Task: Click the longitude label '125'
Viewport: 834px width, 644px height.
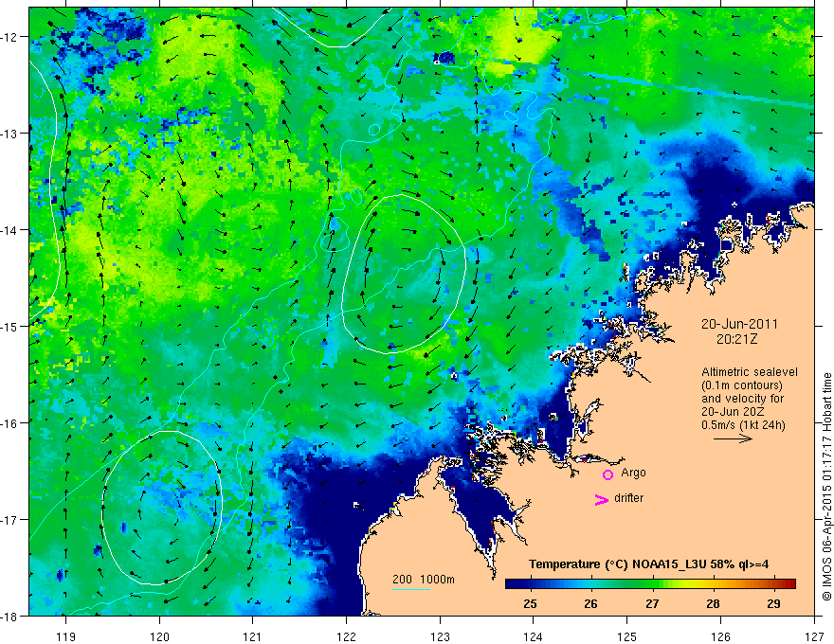Action: tap(627, 637)
